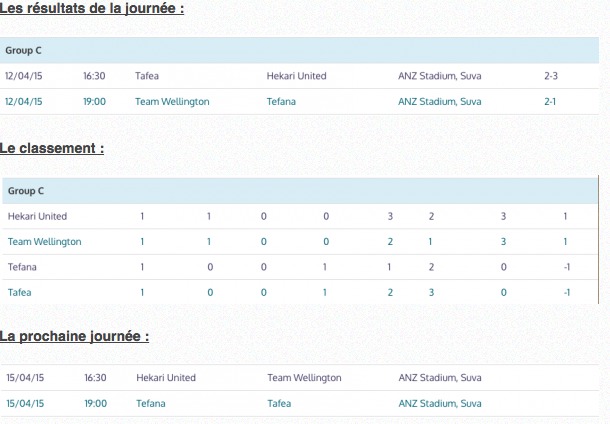Click ANZ Stadium, Suva in the Tefana–Tafea fixture
This screenshot has width=610, height=424.
(x=439, y=404)
